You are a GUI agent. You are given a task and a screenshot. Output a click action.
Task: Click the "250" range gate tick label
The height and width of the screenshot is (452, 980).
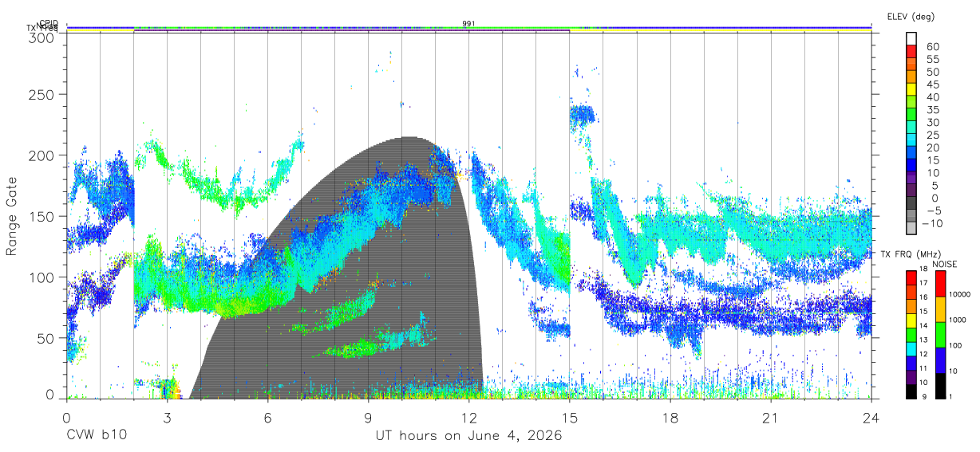coord(43,95)
